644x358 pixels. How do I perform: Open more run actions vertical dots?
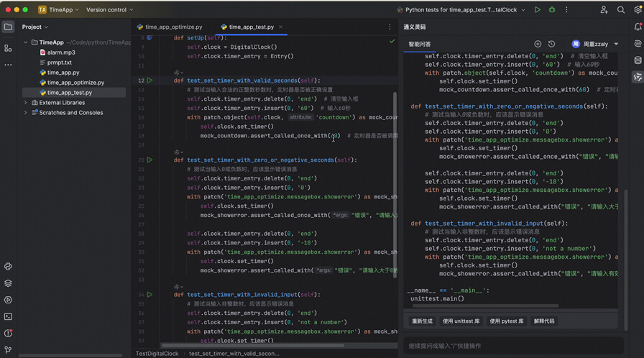coord(566,9)
